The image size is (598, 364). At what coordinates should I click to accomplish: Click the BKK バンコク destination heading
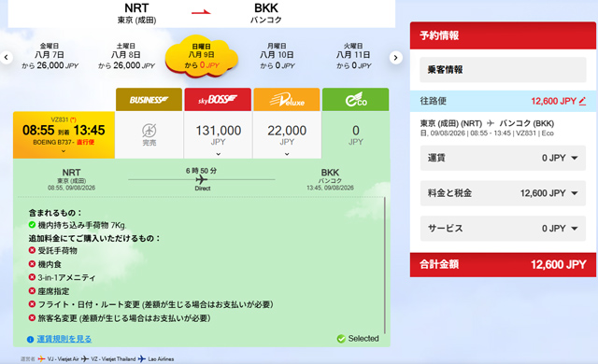tap(265, 13)
